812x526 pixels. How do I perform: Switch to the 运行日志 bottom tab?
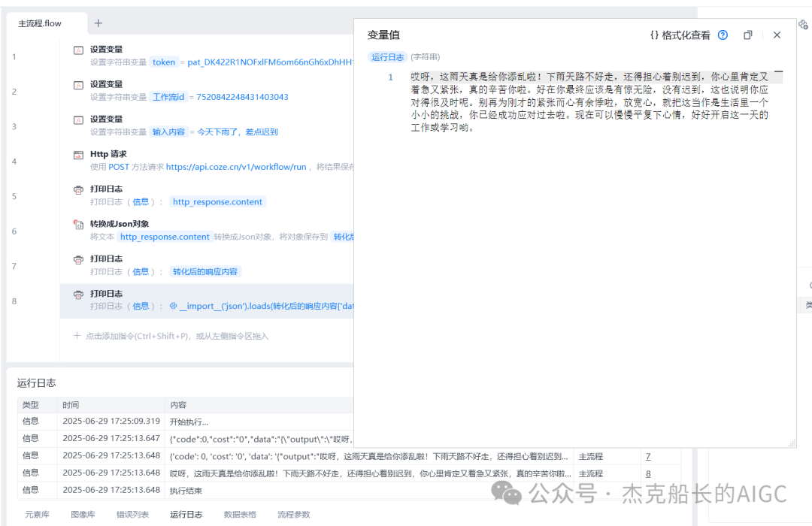coord(186,514)
